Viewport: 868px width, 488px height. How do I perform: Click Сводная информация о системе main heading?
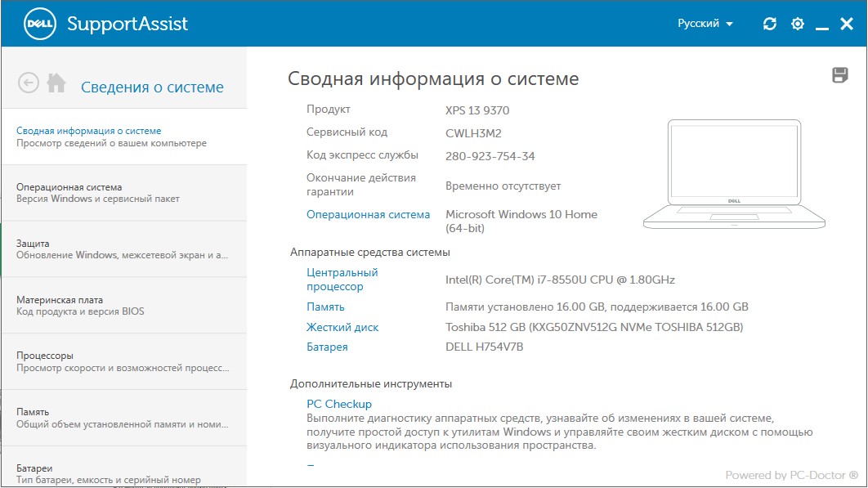(433, 78)
